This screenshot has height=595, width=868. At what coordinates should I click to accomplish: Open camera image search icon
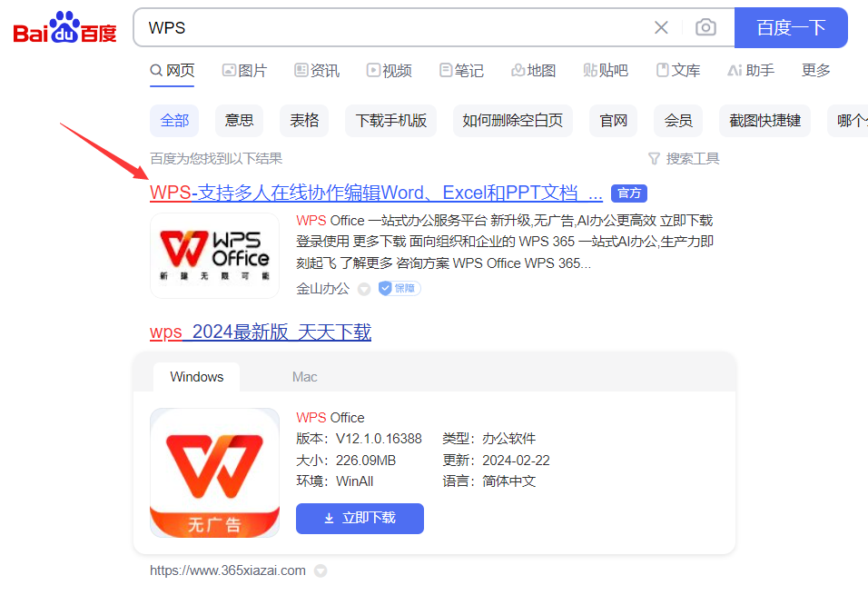[x=705, y=28]
